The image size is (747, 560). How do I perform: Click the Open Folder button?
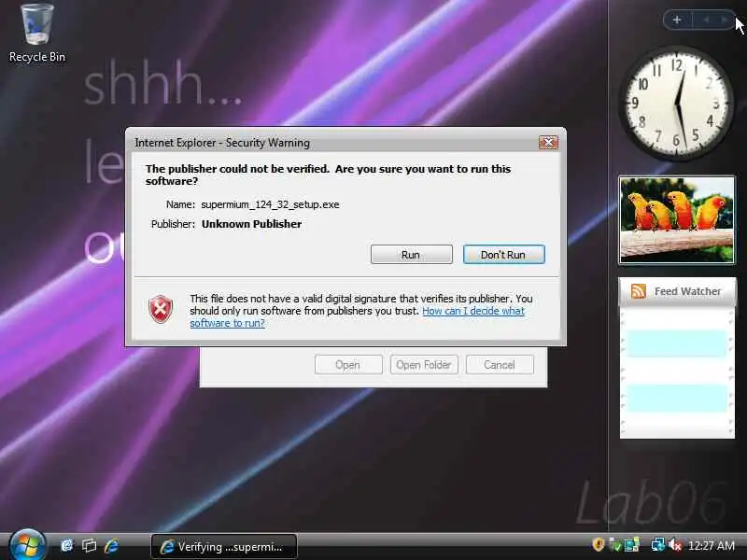tap(424, 365)
